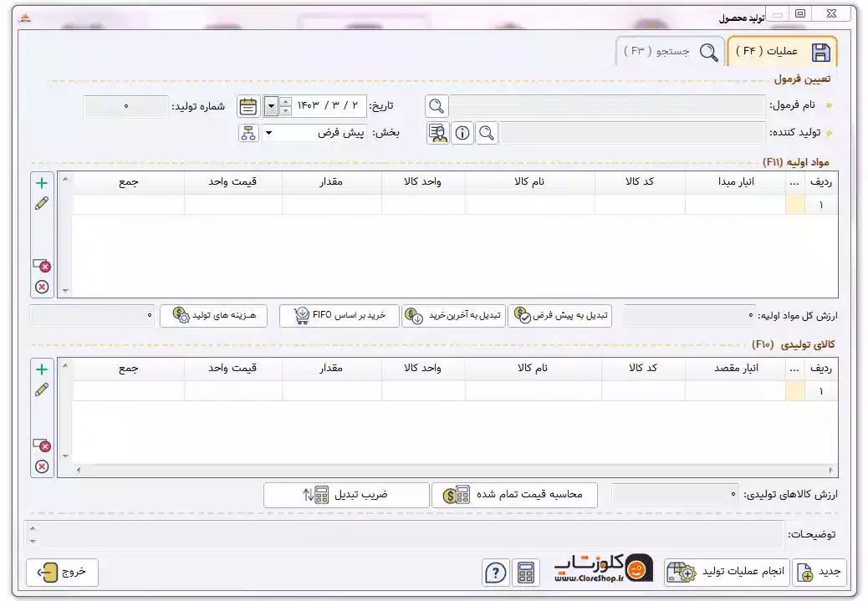
Task: Click ارزش کالاهای تولیدی value field
Action: (x=675, y=495)
